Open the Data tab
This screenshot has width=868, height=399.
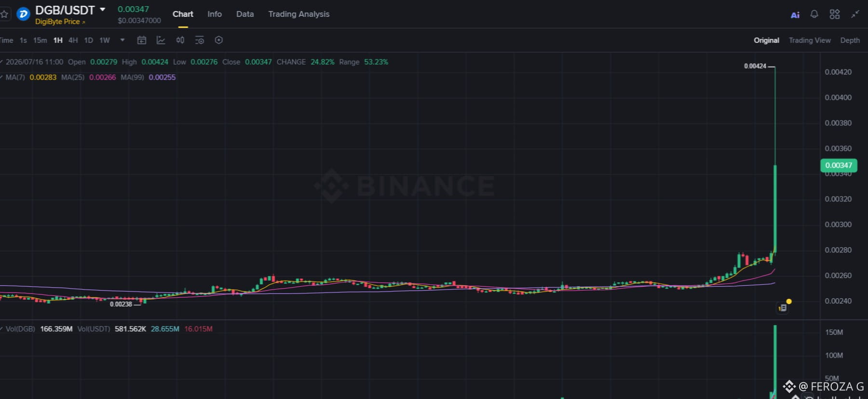(x=245, y=14)
